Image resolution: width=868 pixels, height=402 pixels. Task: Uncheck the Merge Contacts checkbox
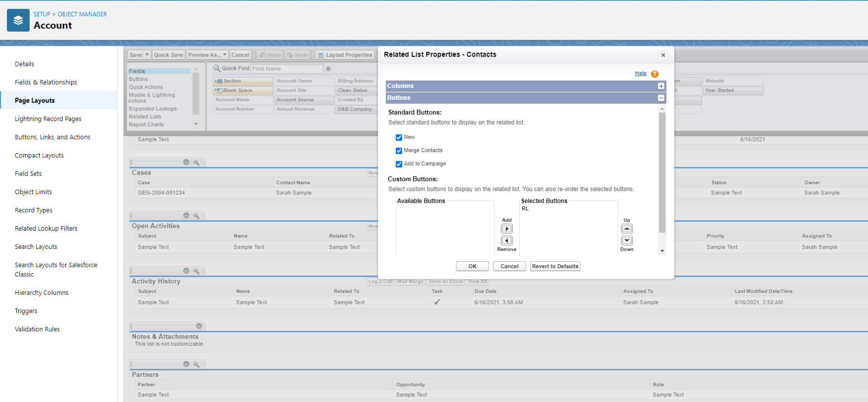point(399,151)
